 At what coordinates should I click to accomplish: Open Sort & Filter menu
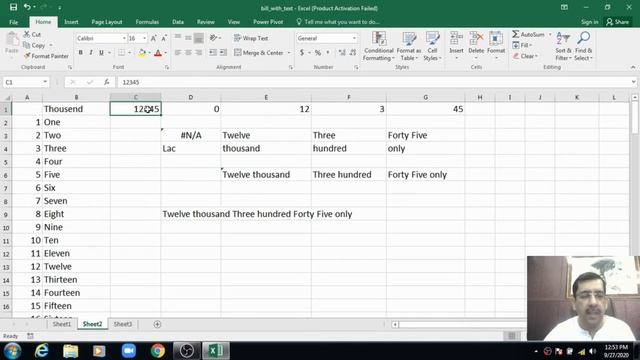tap(563, 46)
